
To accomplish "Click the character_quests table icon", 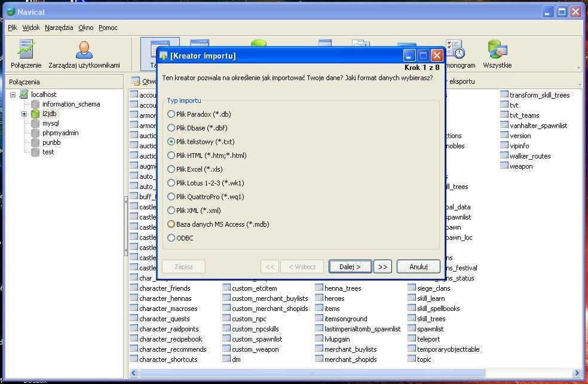I will click(x=134, y=318).
